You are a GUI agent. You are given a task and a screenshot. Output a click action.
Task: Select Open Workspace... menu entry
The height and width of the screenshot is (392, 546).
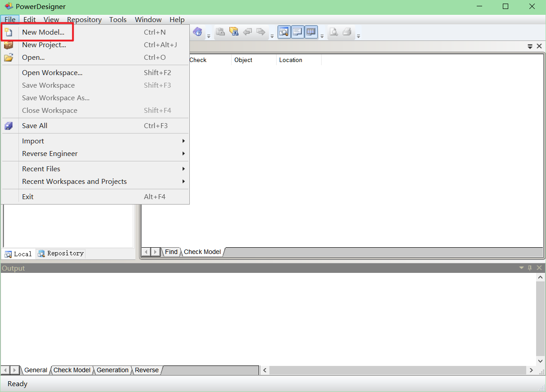[95, 73]
